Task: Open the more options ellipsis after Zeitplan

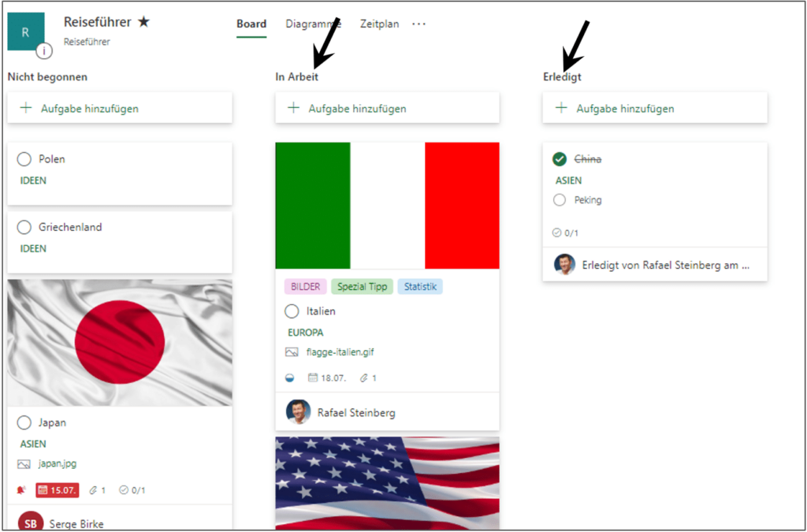Action: (419, 24)
